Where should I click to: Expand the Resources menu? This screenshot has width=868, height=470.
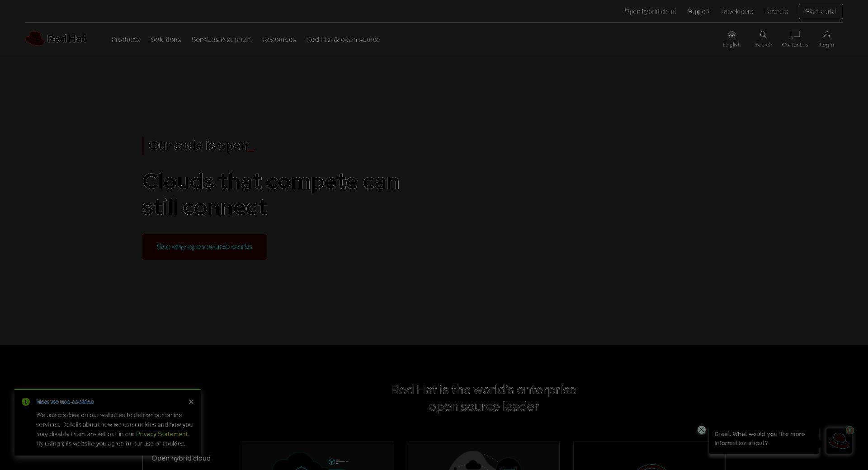pos(279,40)
